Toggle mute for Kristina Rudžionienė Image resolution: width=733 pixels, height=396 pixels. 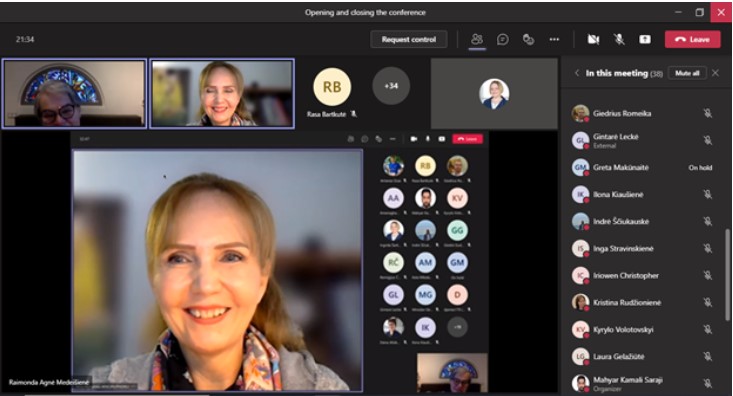pos(708,302)
